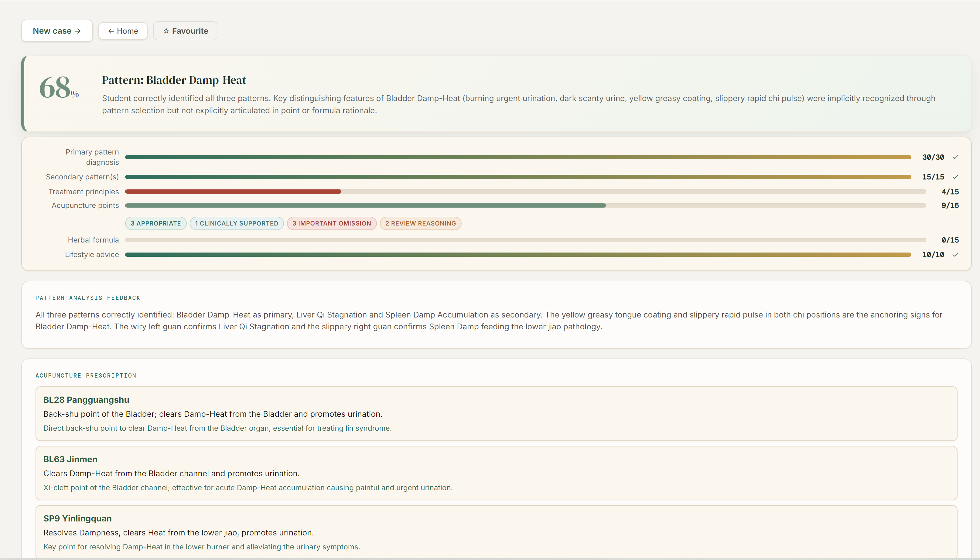This screenshot has width=980, height=560.
Task: Open the SP9 Yinlingquan point card
Action: click(x=496, y=532)
